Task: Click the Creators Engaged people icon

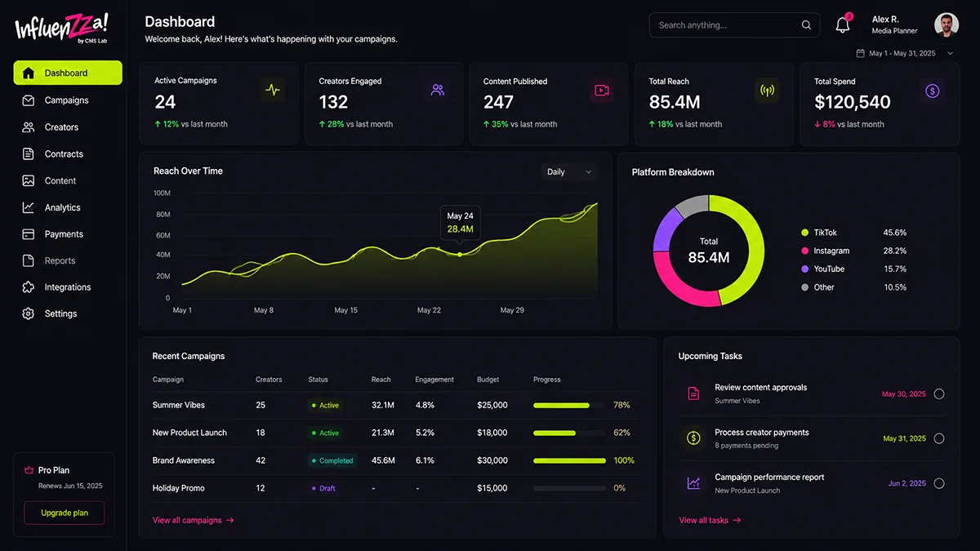Action: [438, 90]
